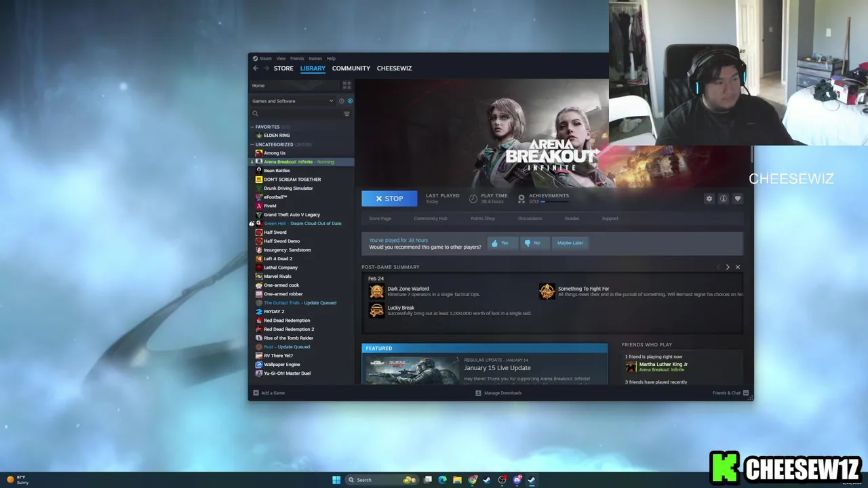Open the collections grid view icon
This screenshot has width=868, height=488.
tap(347, 85)
